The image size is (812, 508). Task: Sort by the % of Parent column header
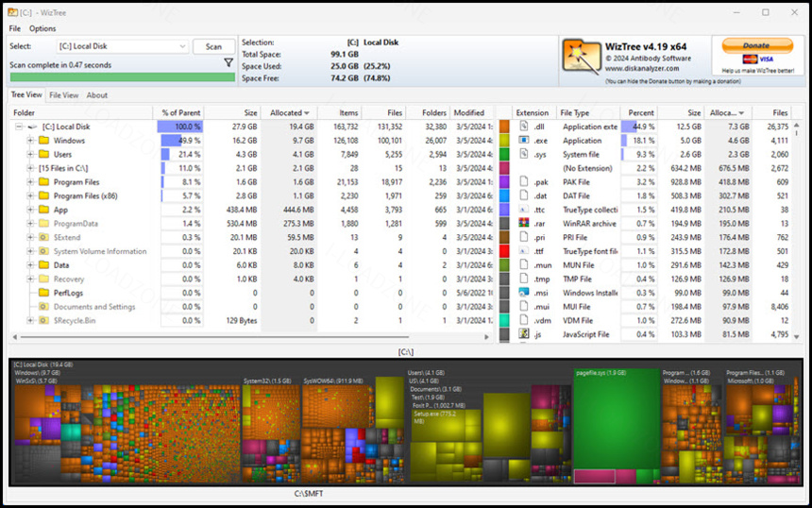[x=180, y=113]
